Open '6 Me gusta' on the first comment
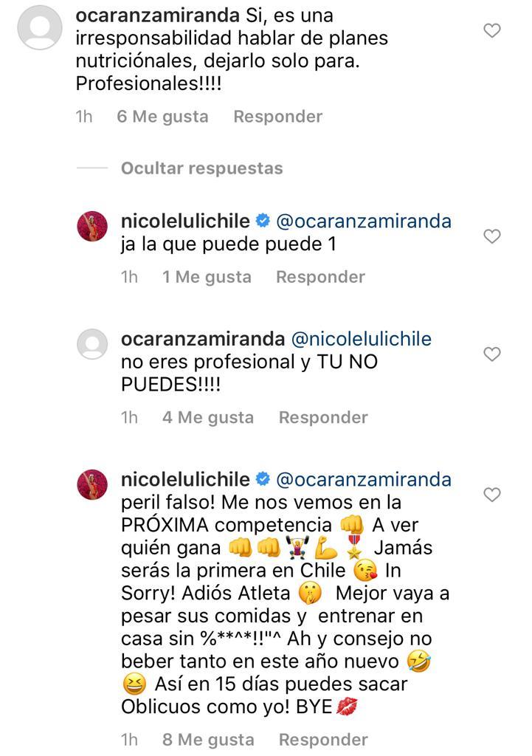The image size is (532, 756). [x=162, y=116]
